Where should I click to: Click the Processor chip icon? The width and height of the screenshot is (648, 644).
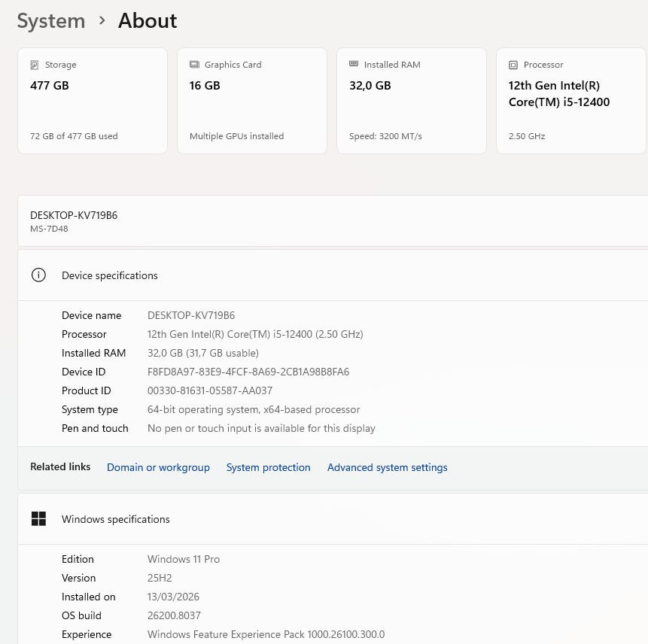(x=513, y=65)
